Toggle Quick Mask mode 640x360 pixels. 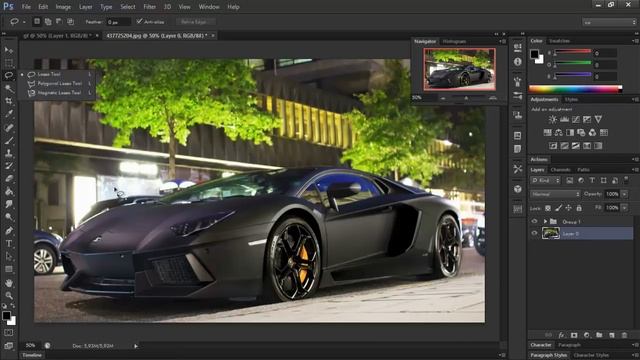pyautogui.click(x=9, y=333)
